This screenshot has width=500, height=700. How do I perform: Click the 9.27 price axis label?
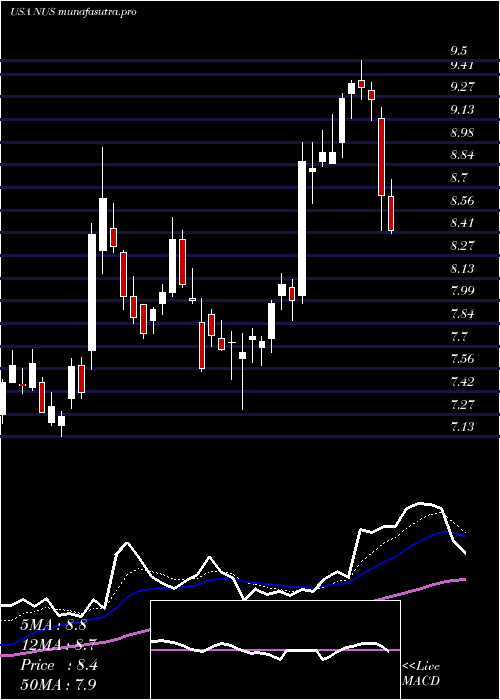tap(462, 87)
